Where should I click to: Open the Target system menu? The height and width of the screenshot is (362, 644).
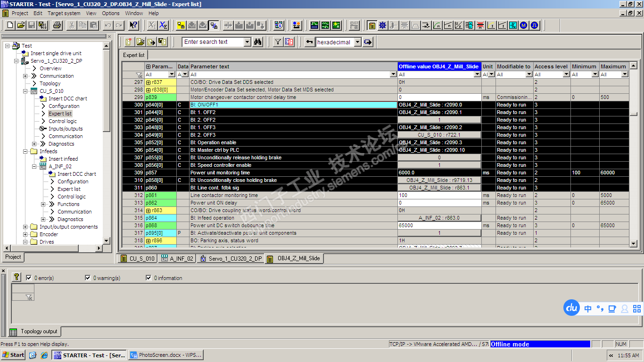pyautogui.click(x=64, y=13)
